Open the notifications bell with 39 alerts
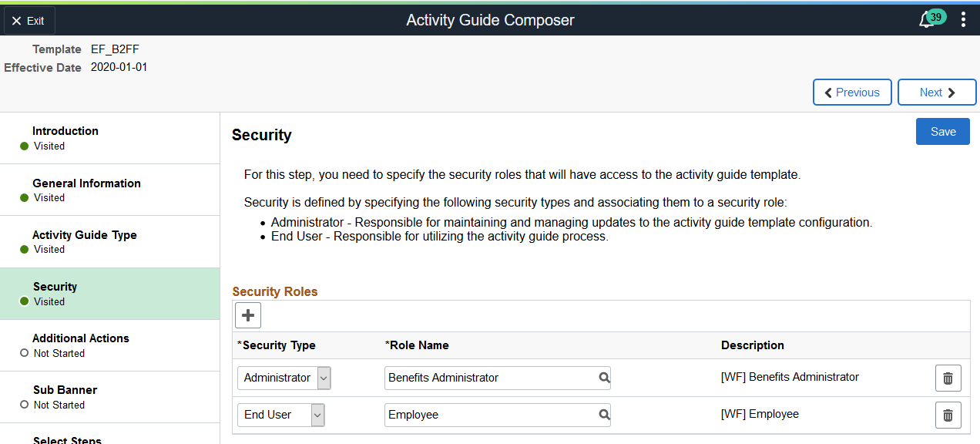 point(931,19)
